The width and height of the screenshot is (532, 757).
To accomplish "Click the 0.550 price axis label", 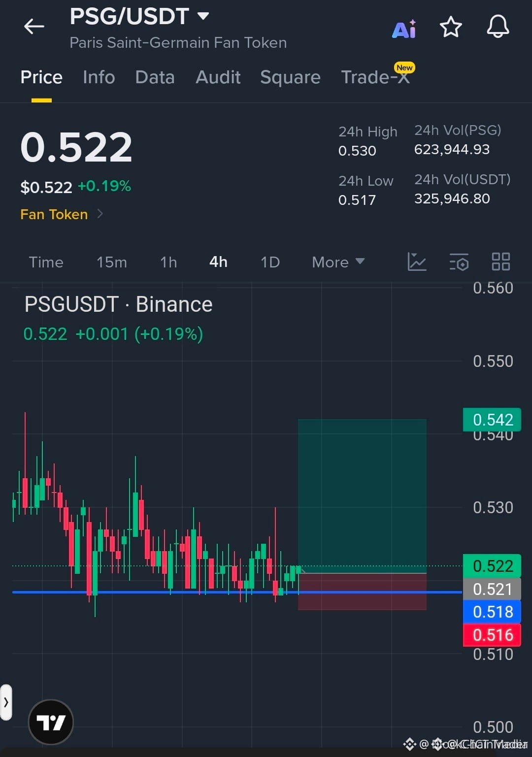I will pos(493,362).
